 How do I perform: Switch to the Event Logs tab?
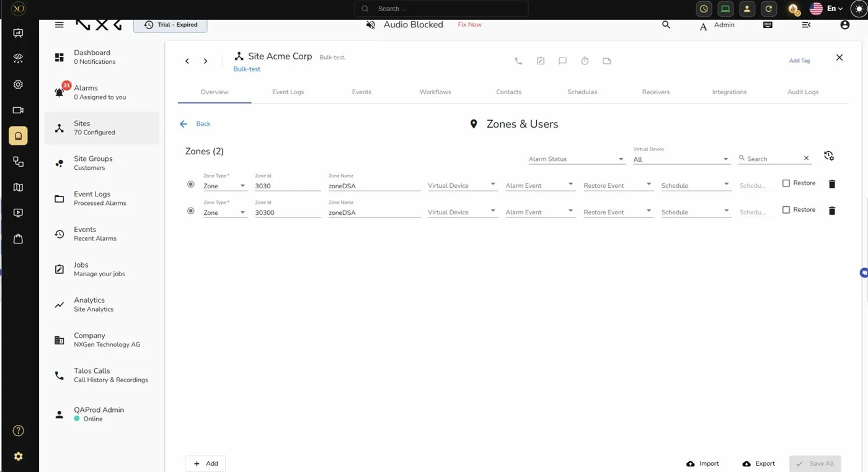click(x=288, y=92)
